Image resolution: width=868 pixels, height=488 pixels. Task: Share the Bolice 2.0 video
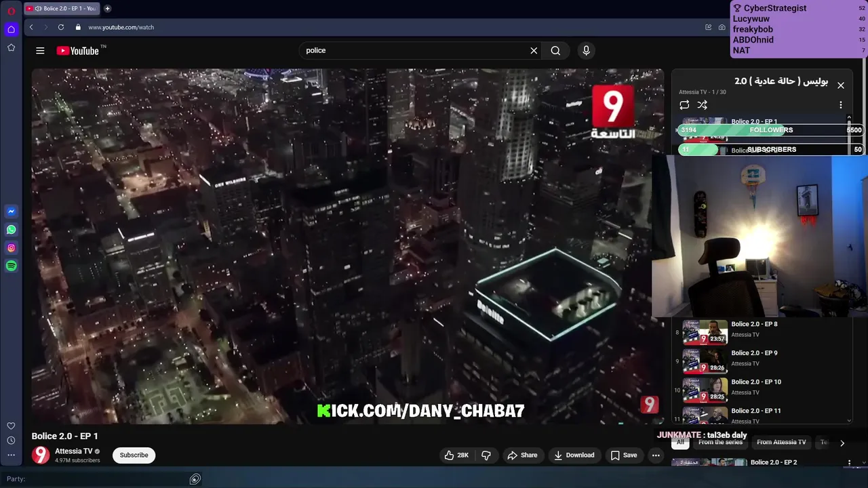tap(522, 455)
